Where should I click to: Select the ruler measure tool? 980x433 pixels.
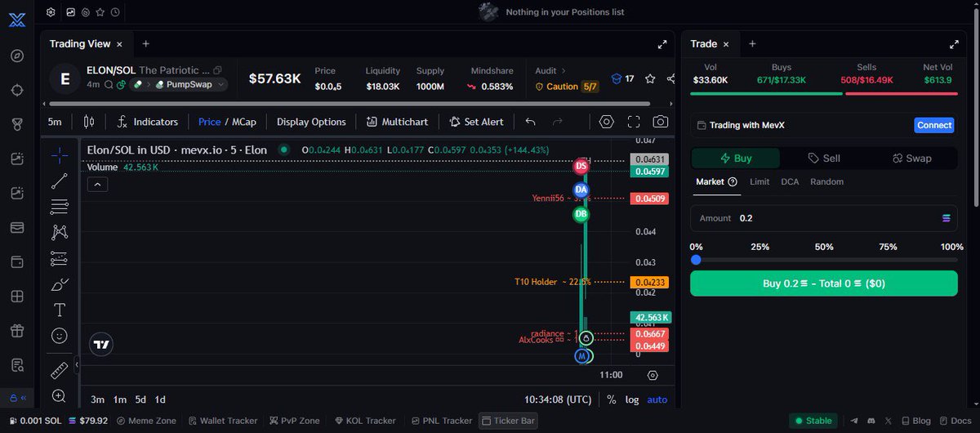[60, 370]
